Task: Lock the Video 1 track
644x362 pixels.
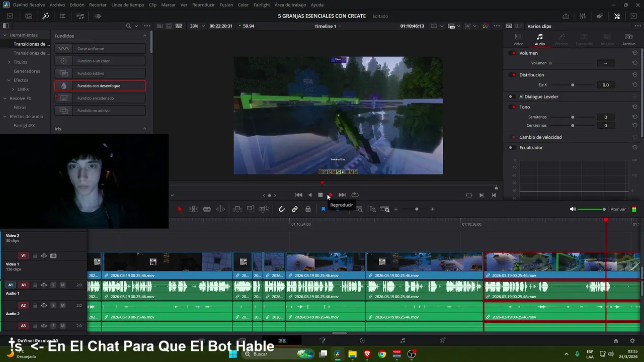Action: [35, 256]
